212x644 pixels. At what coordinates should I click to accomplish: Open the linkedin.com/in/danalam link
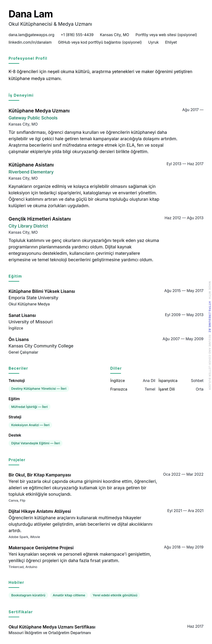tap(30, 42)
